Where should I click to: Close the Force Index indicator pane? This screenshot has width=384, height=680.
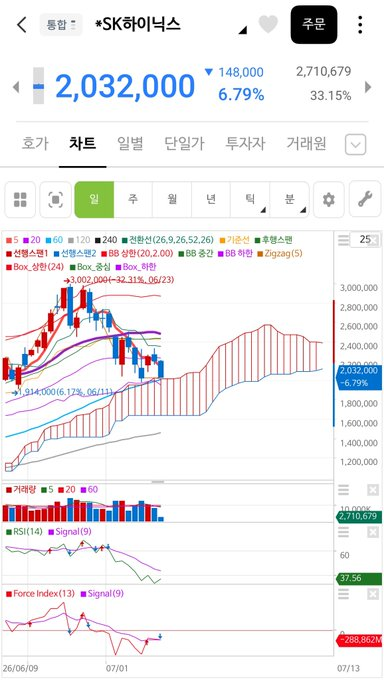pos(373,594)
